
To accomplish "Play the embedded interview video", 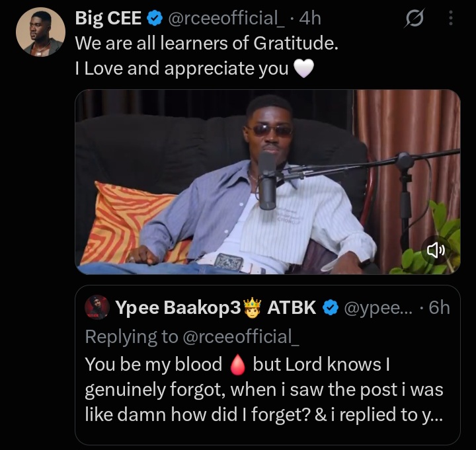I will [x=268, y=182].
